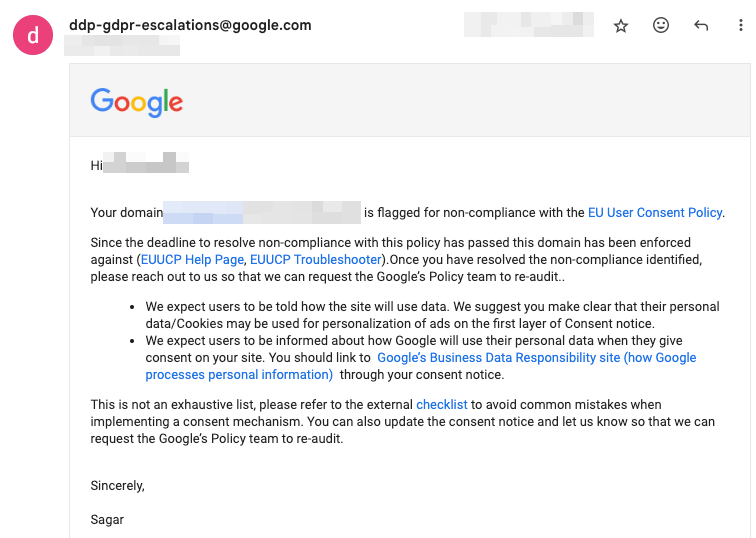This screenshot has height=538, width=756.
Task: Open the EU User Consent Policy link
Action: [x=654, y=212]
